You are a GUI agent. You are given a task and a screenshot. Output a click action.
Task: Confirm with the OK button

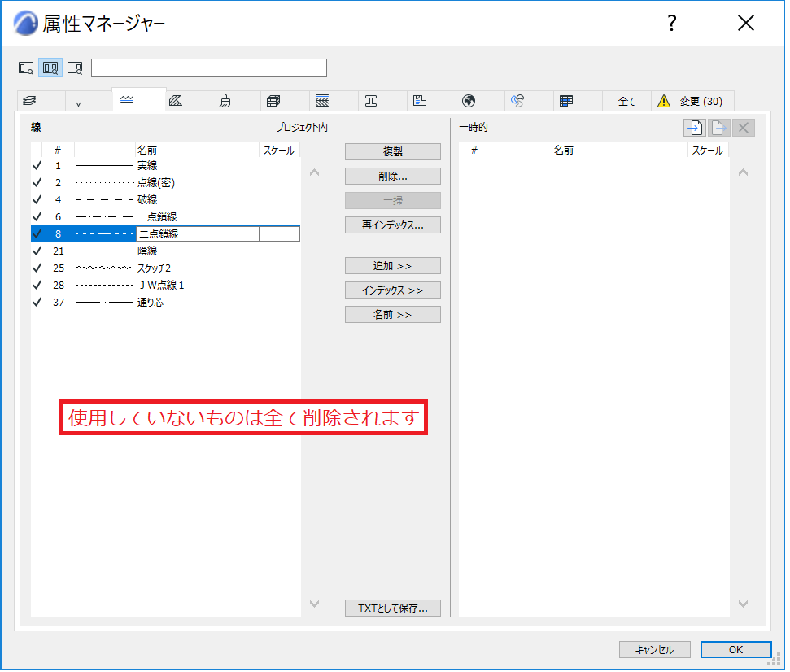735,650
